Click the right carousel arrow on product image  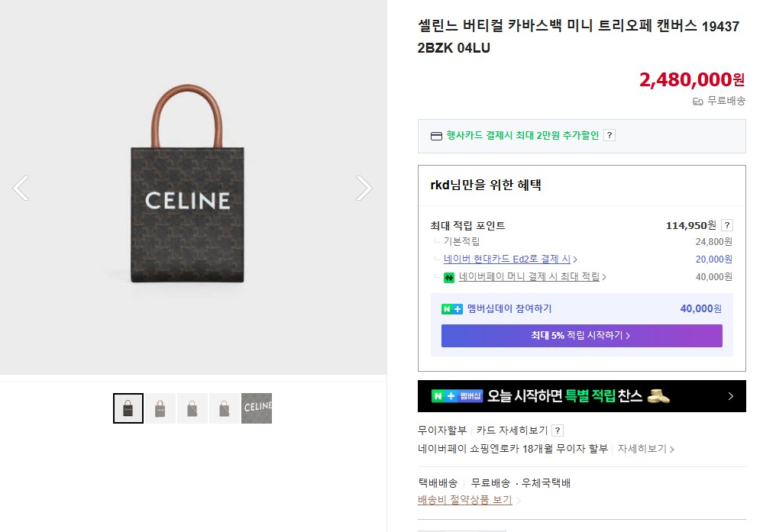click(x=365, y=188)
